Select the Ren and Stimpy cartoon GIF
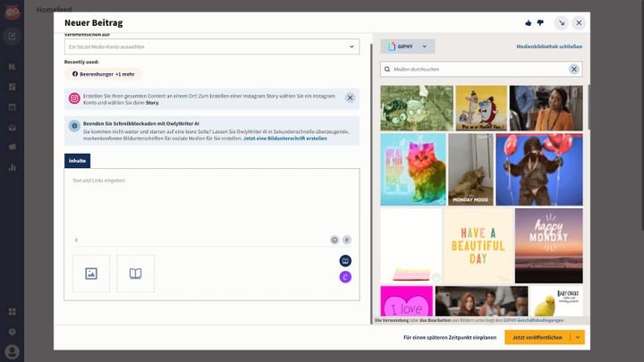 (x=481, y=108)
